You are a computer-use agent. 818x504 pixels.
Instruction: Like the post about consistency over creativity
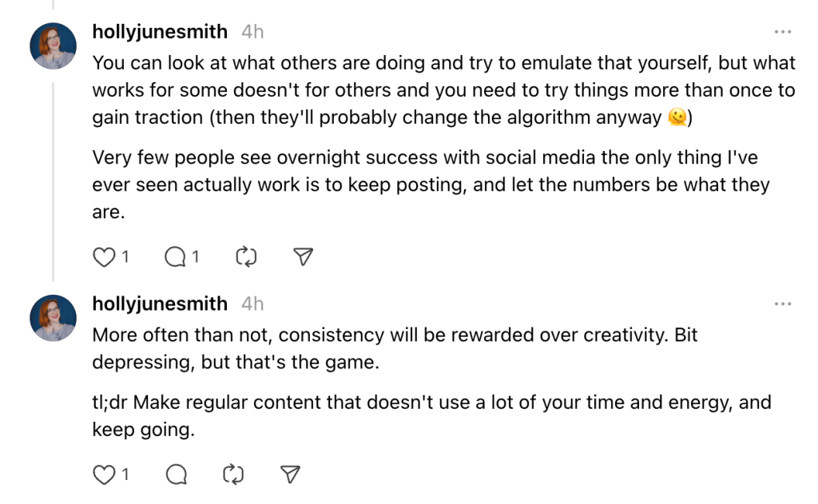103,474
